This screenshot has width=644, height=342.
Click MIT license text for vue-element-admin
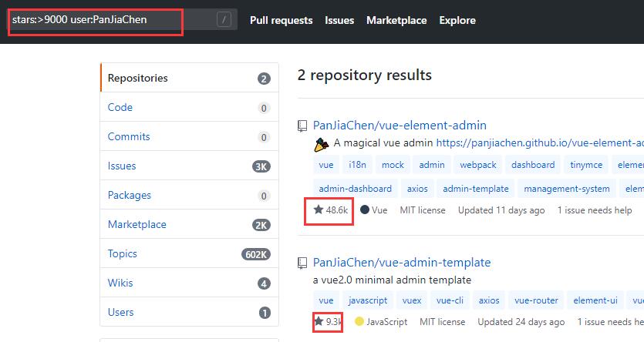(423, 210)
